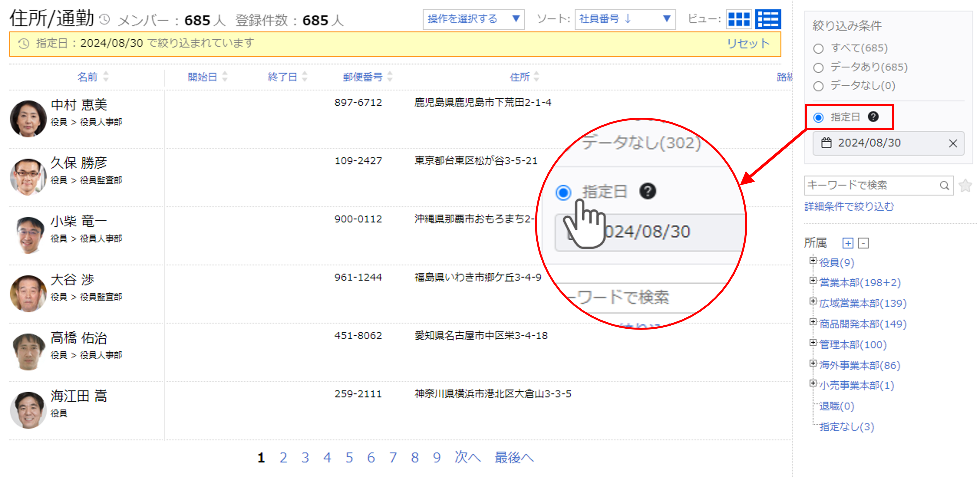
Task: Open the 社員番号 sort dropdown
Action: click(x=625, y=20)
